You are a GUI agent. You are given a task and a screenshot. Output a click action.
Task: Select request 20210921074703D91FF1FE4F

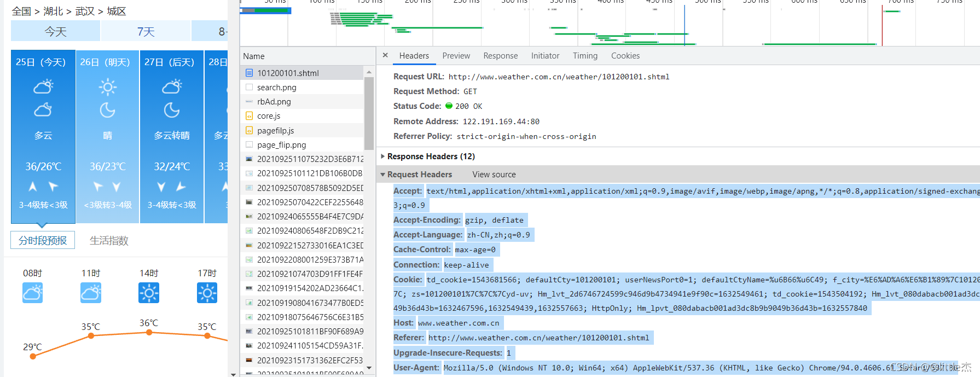click(302, 274)
